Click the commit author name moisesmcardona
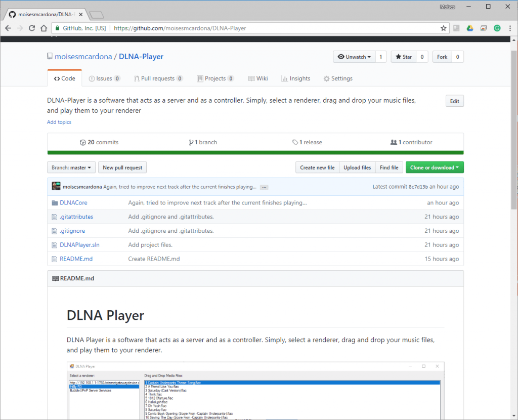The height and width of the screenshot is (420, 518). point(82,187)
